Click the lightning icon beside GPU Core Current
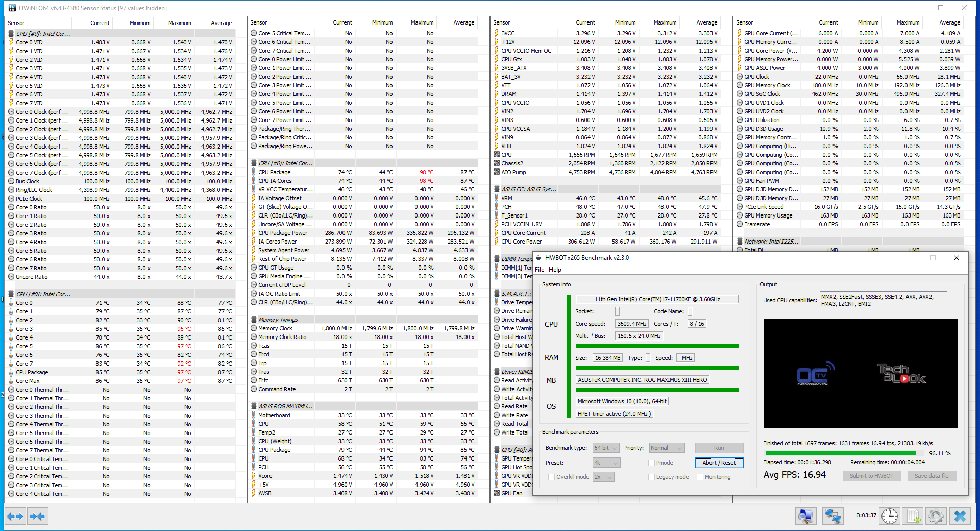980x531 pixels. [x=740, y=33]
